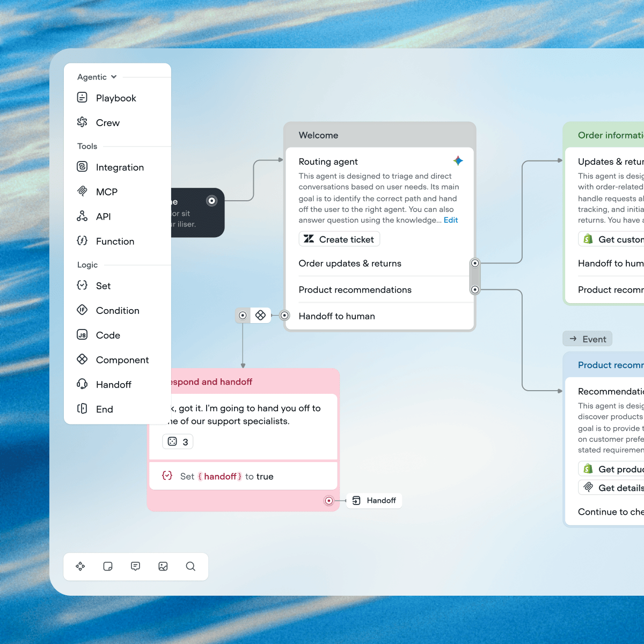
Task: Select the Product recommendations path
Action: [x=379, y=290]
